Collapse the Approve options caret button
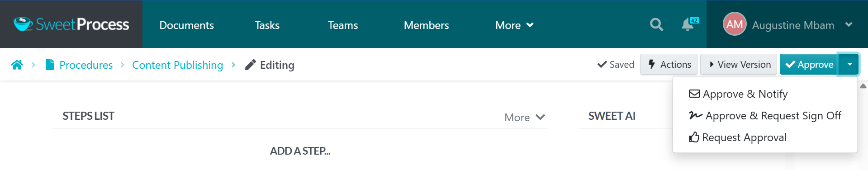The height and width of the screenshot is (170, 868). (849, 65)
